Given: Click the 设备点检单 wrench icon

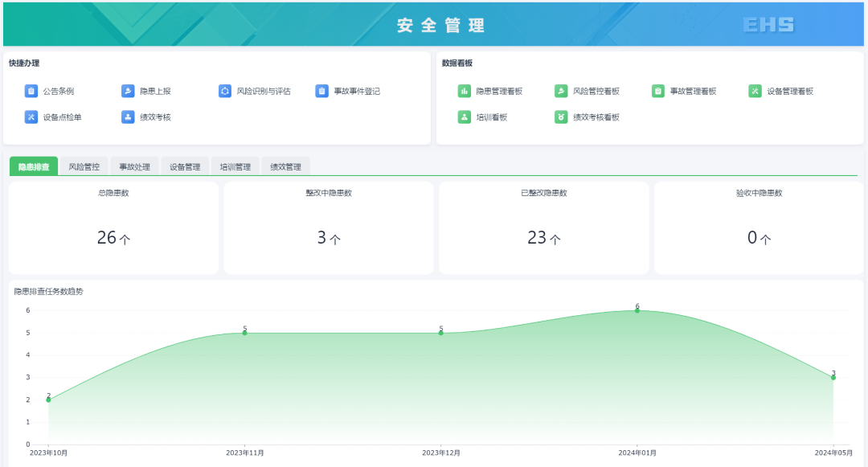Looking at the screenshot, I should (31, 117).
